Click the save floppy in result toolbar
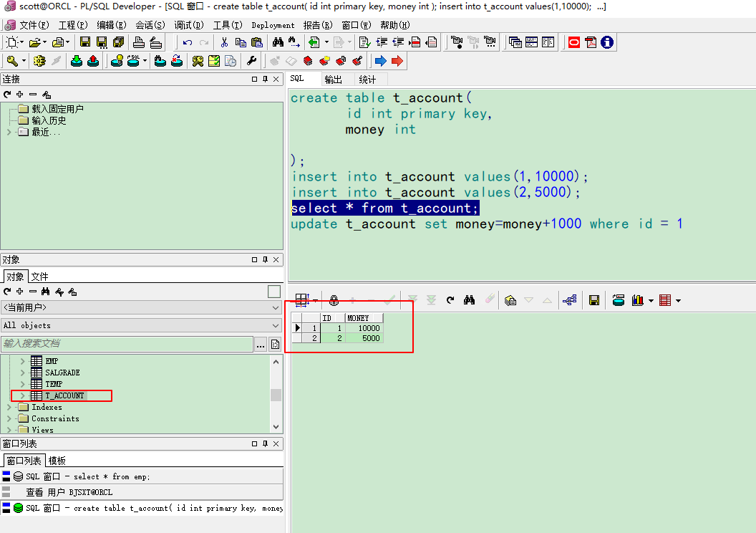756x533 pixels. click(x=594, y=300)
